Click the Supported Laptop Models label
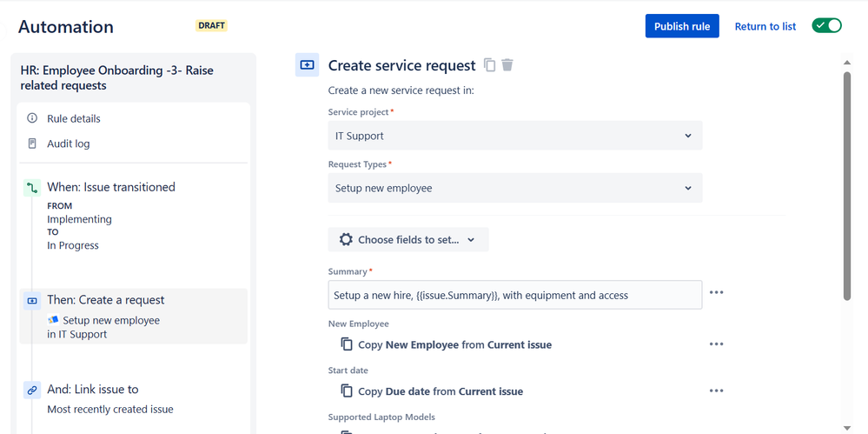The width and height of the screenshot is (868, 434). coord(381,417)
